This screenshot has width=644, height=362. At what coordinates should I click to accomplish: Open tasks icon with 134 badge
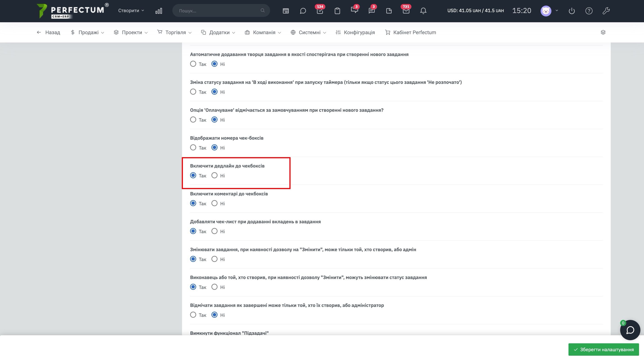(320, 11)
